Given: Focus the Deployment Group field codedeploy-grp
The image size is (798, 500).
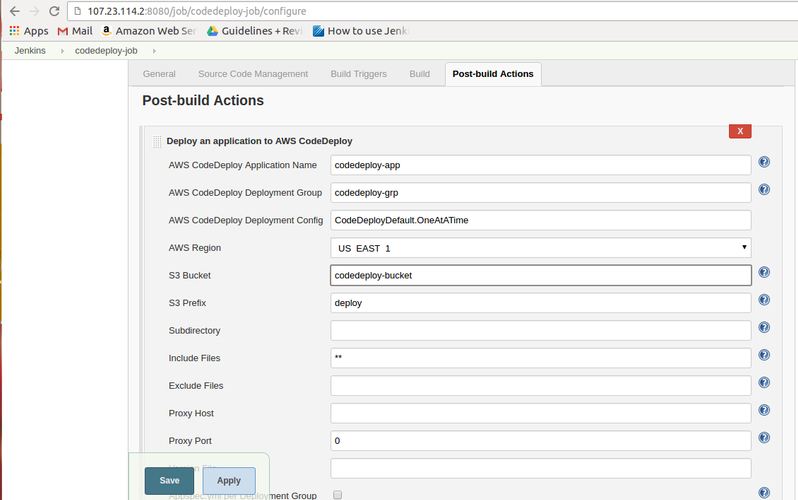Looking at the screenshot, I should click(540, 192).
